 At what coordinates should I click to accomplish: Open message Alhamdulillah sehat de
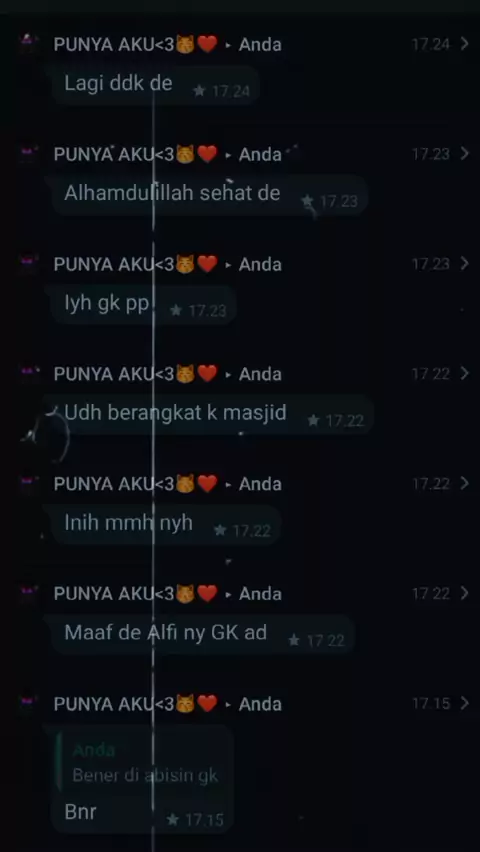(x=210, y=195)
